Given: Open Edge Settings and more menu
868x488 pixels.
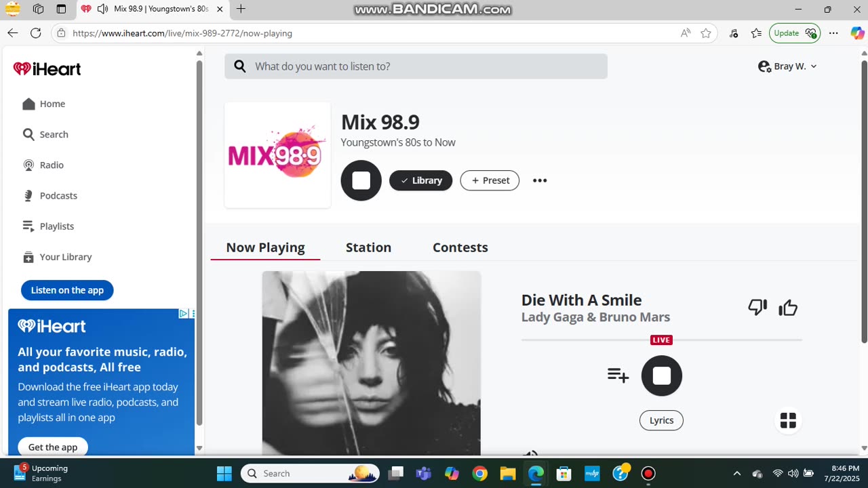Looking at the screenshot, I should [x=833, y=33].
